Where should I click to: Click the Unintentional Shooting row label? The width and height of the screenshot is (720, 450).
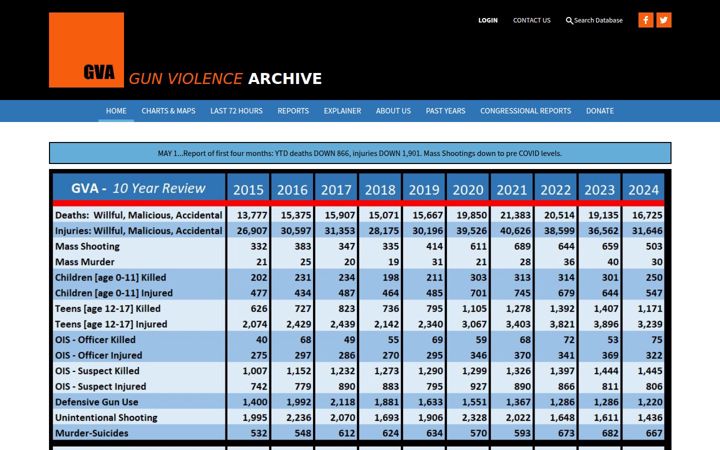pos(107,418)
